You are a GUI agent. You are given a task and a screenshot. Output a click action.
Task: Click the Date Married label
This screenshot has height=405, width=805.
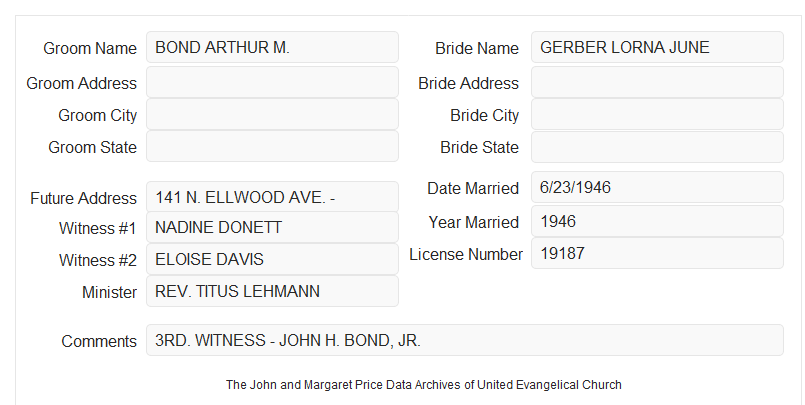point(473,188)
